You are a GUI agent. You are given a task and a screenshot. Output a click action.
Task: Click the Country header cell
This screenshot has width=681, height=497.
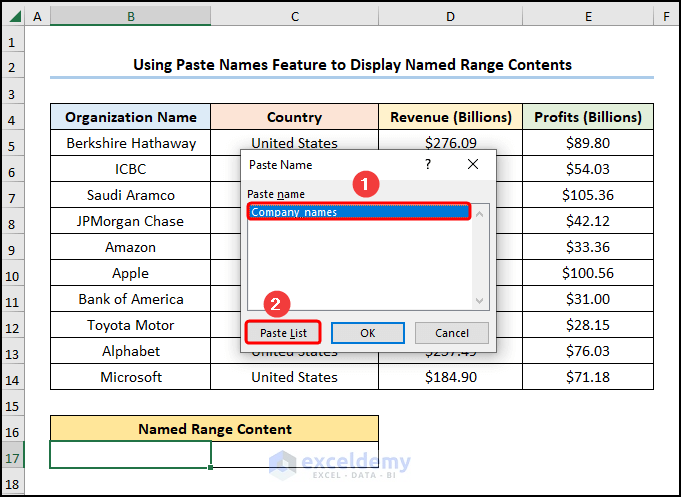294,117
